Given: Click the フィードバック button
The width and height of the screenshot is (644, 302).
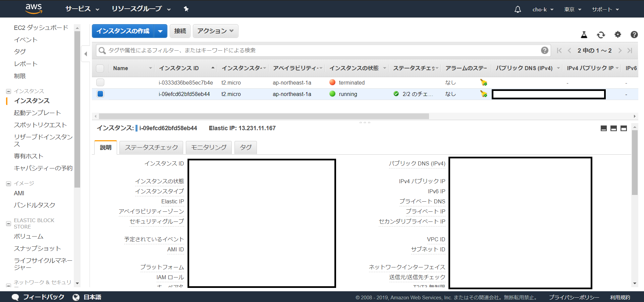Looking at the screenshot, I should 44,297.
